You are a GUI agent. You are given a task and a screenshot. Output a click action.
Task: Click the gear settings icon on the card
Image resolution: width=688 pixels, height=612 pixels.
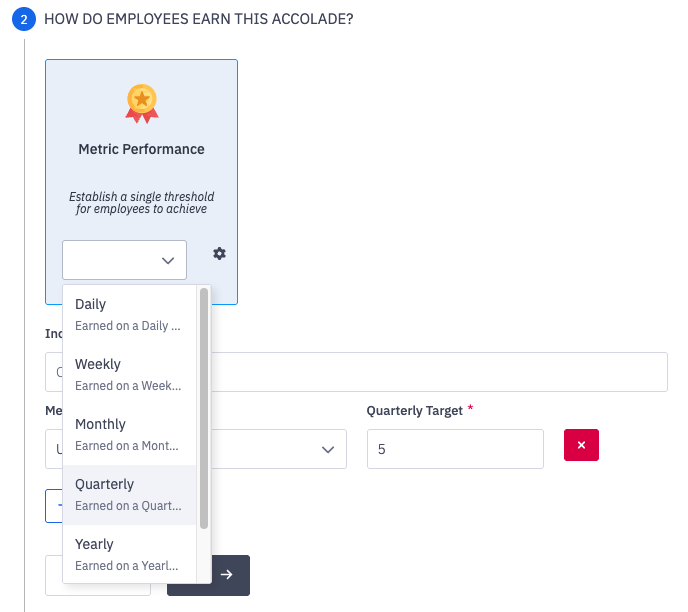tap(219, 254)
